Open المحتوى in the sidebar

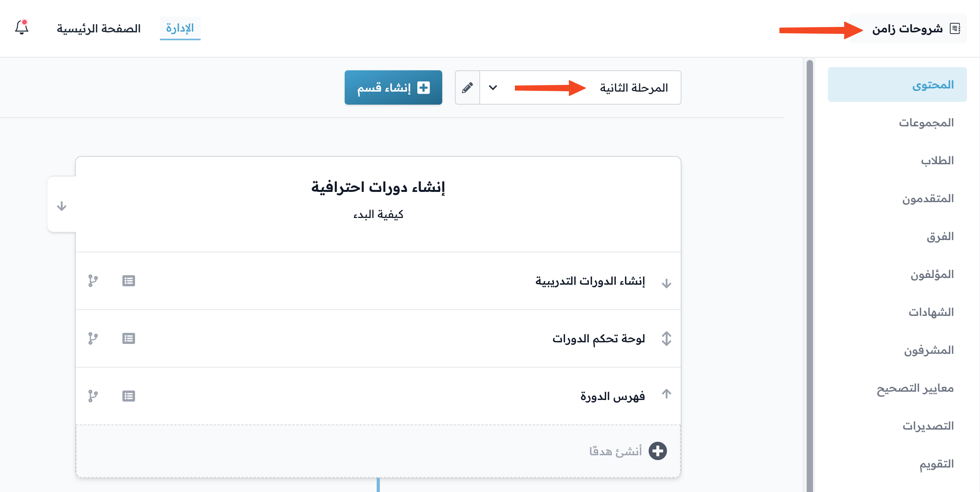897,85
